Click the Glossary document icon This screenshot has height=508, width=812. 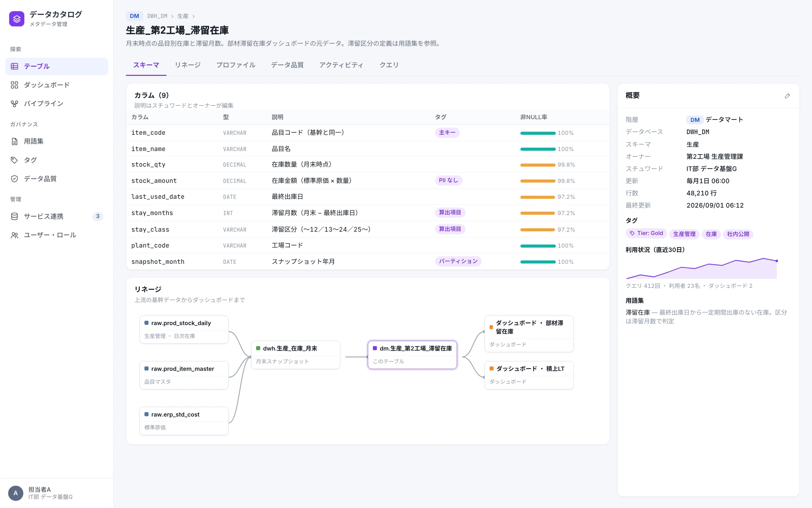pyautogui.click(x=15, y=141)
